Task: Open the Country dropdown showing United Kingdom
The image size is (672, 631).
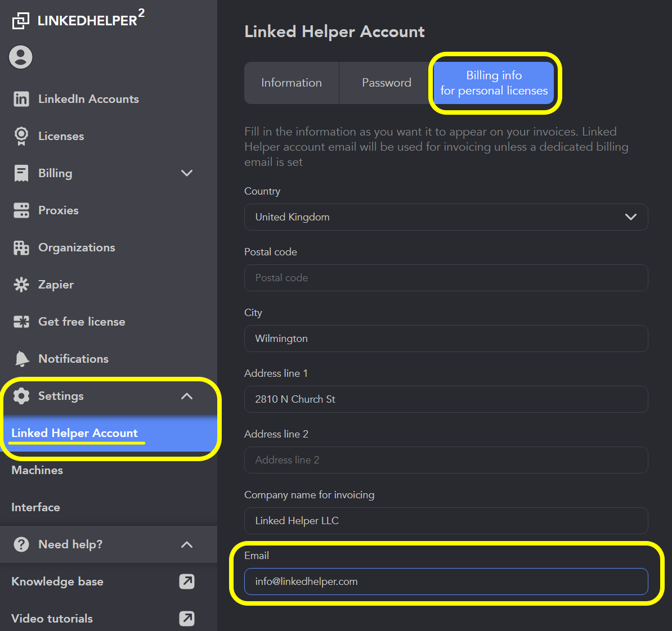Action: coord(446,217)
